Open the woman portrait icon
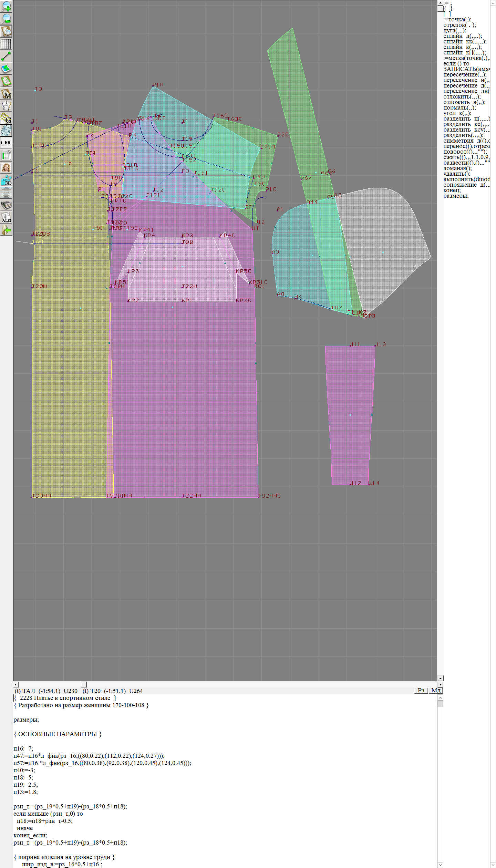The height and width of the screenshot is (868, 496). pyautogui.click(x=6, y=168)
